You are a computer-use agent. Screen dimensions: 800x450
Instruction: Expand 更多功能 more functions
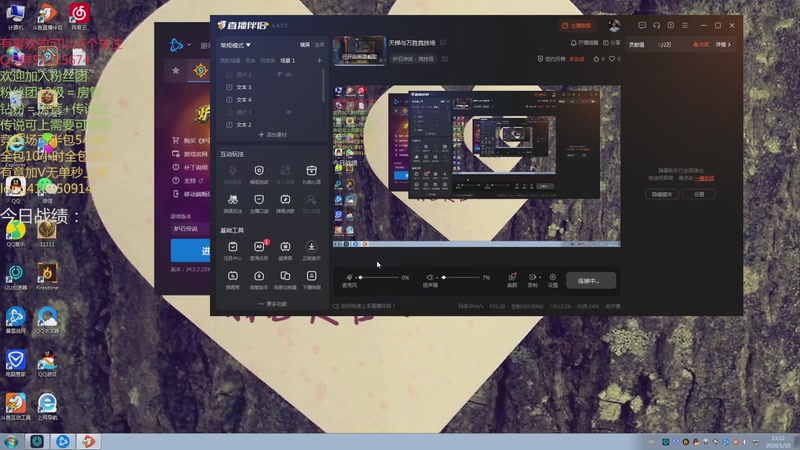click(272, 304)
